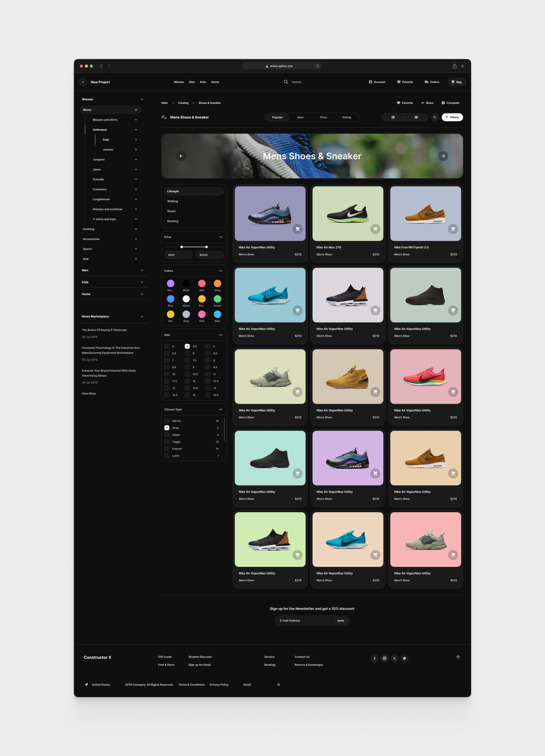
Task: Collapse the Outerwear subcategory
Action: click(136, 130)
